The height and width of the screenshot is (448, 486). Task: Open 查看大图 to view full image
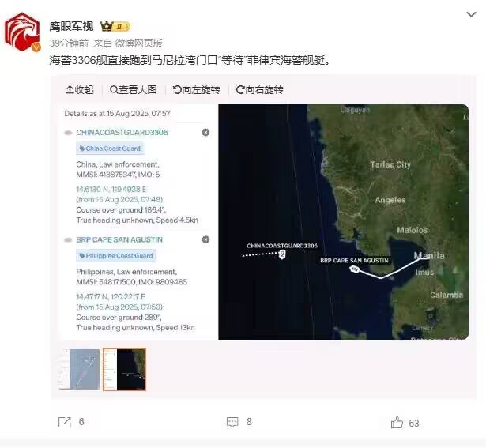pyautogui.click(x=134, y=90)
